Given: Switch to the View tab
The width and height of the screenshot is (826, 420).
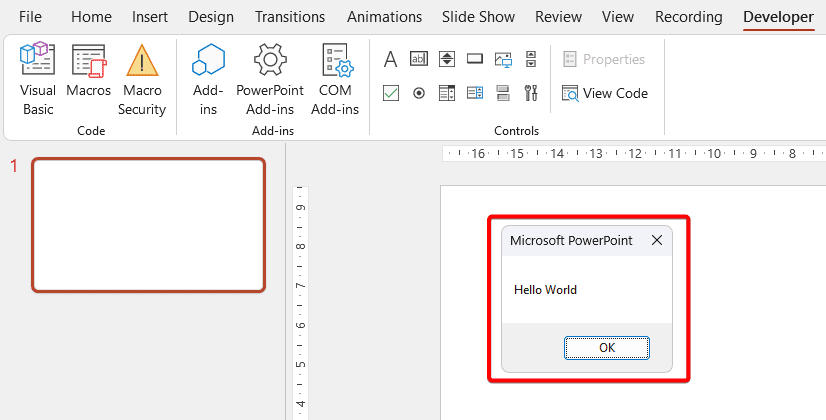Looking at the screenshot, I should (618, 17).
